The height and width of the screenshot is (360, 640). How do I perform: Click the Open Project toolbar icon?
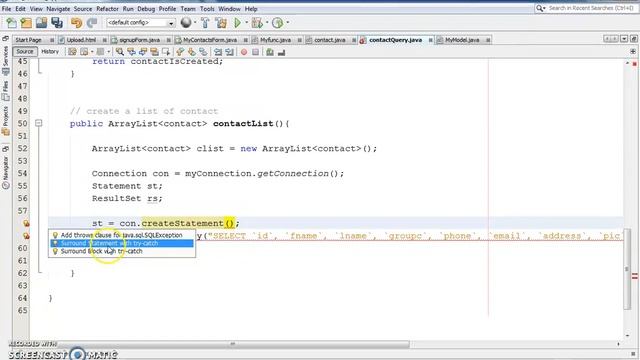tap(41, 23)
